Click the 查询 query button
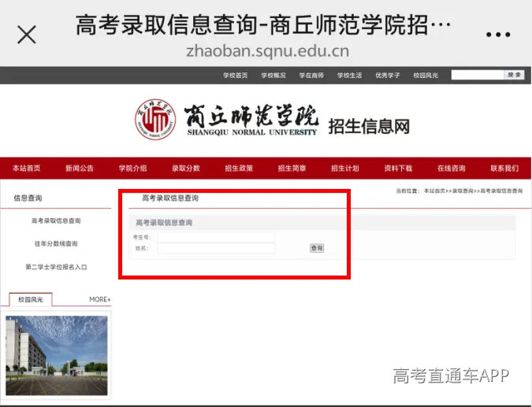 point(317,248)
